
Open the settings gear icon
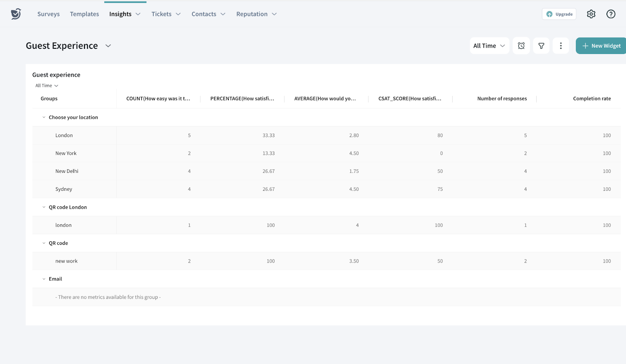pyautogui.click(x=591, y=14)
